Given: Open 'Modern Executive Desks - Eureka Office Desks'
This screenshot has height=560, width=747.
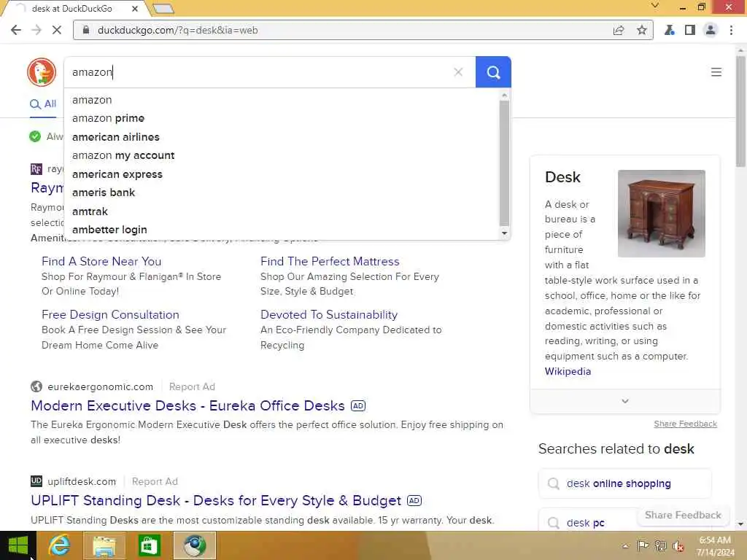Looking at the screenshot, I should pos(187,405).
